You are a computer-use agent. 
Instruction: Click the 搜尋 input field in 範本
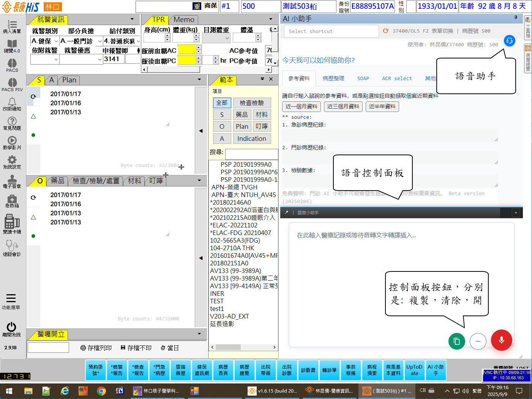[x=251, y=154]
